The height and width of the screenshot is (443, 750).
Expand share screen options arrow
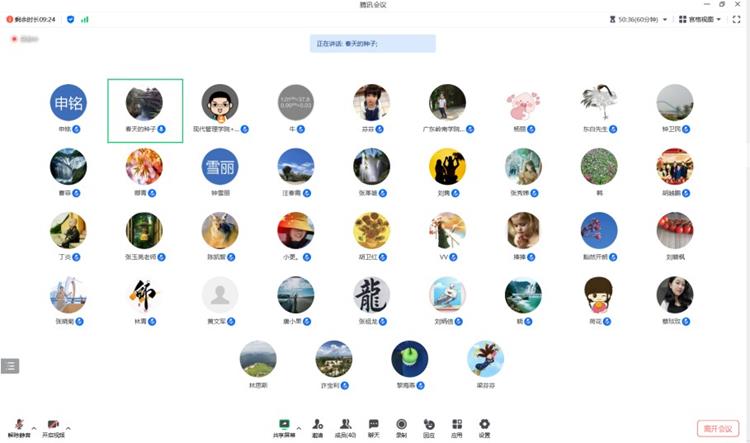(299, 427)
